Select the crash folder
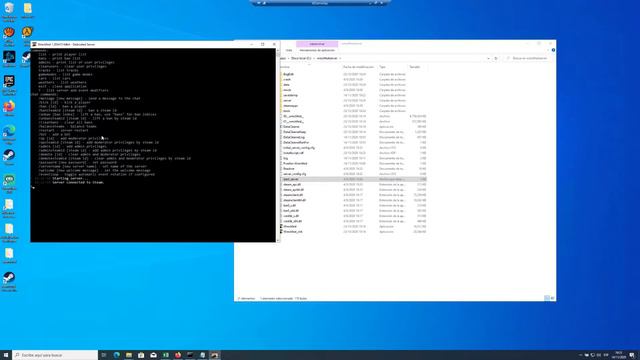Image resolution: width=640 pixels, height=360 pixels. point(287,80)
